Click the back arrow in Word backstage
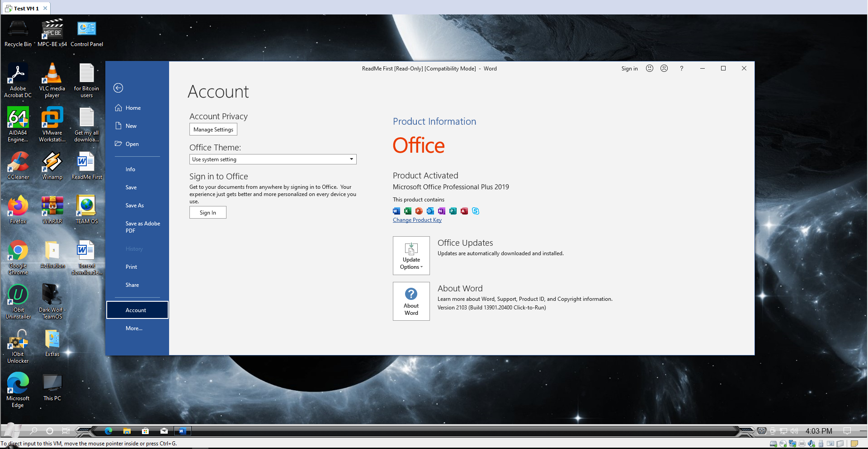This screenshot has width=868, height=449. [x=118, y=88]
